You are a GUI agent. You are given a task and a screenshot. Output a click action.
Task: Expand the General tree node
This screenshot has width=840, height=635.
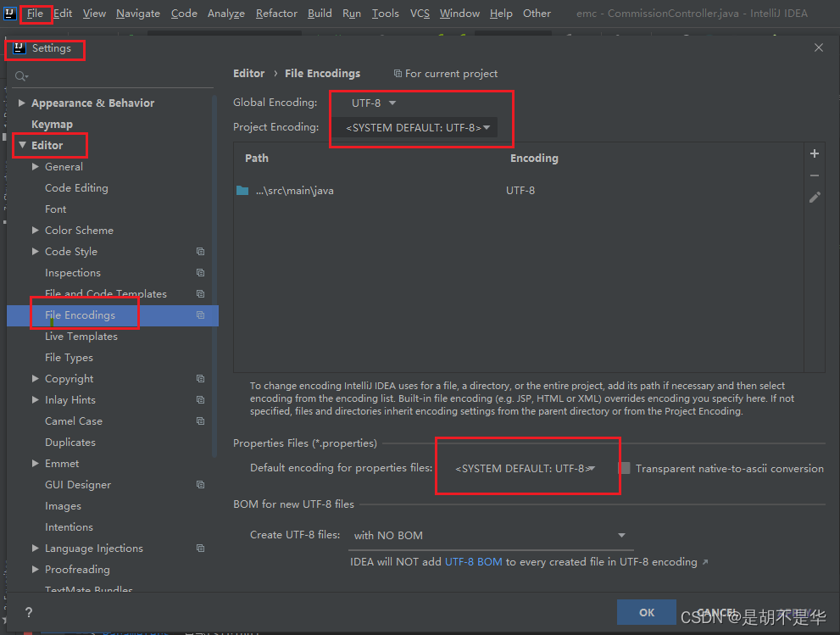(36, 167)
